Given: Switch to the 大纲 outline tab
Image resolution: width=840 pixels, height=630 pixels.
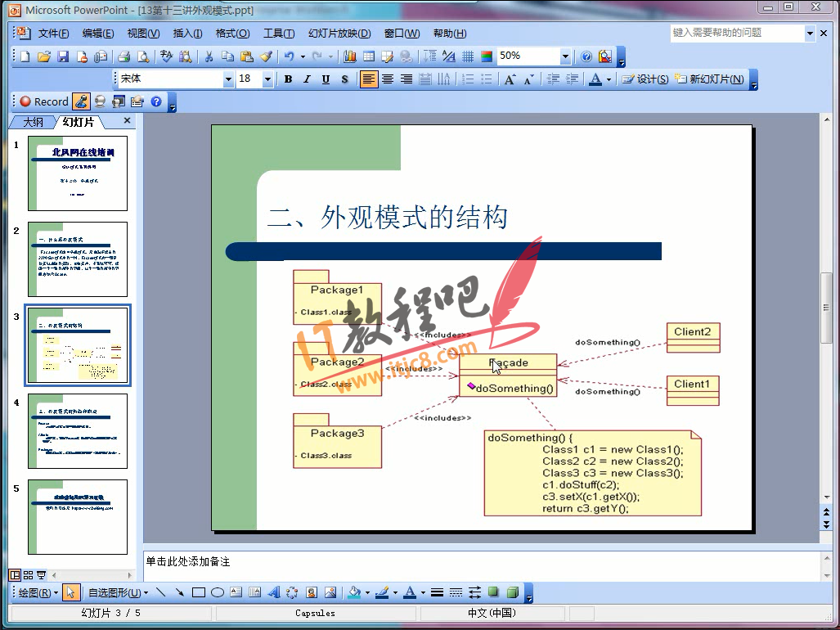Looking at the screenshot, I should pyautogui.click(x=33, y=122).
